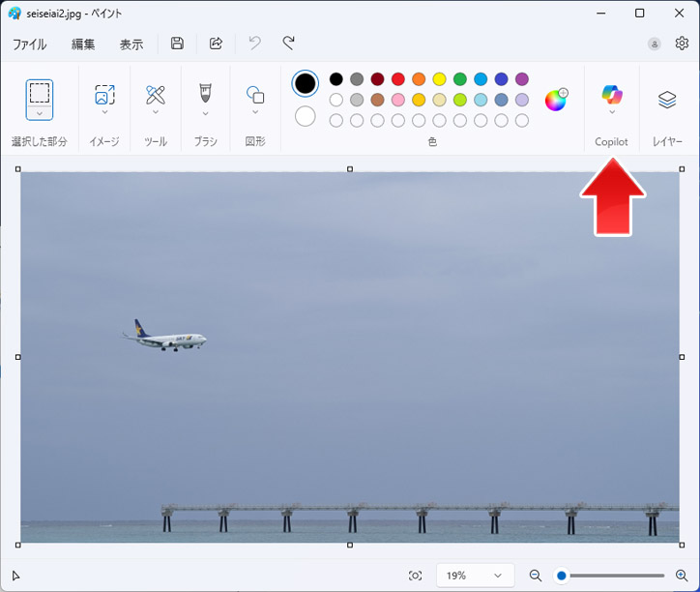Pick the lime green color swatch

point(460,100)
